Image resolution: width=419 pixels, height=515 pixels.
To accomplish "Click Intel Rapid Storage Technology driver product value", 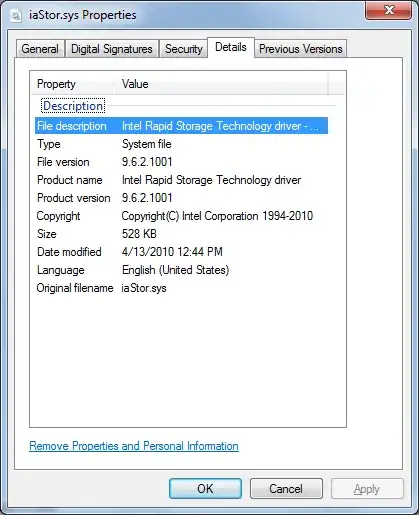I will tap(211, 180).
